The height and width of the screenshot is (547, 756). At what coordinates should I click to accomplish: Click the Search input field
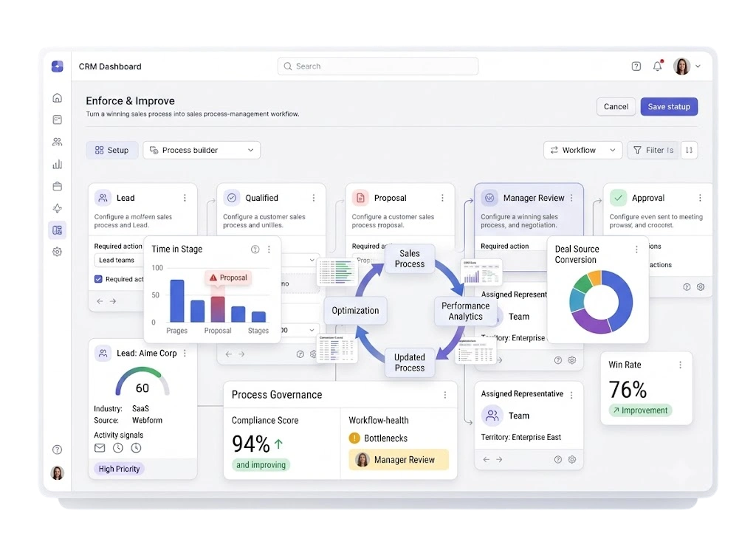[x=378, y=66]
